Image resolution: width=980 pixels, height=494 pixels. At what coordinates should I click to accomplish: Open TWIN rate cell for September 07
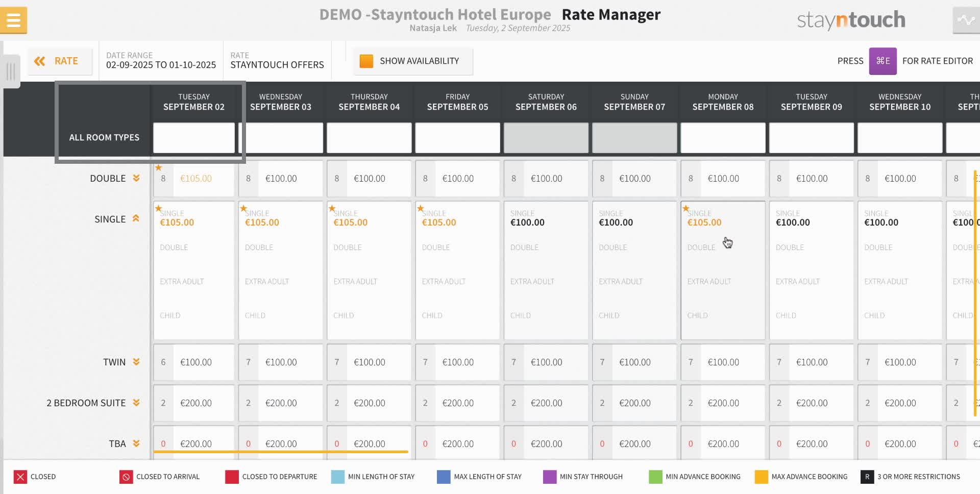tap(634, 362)
